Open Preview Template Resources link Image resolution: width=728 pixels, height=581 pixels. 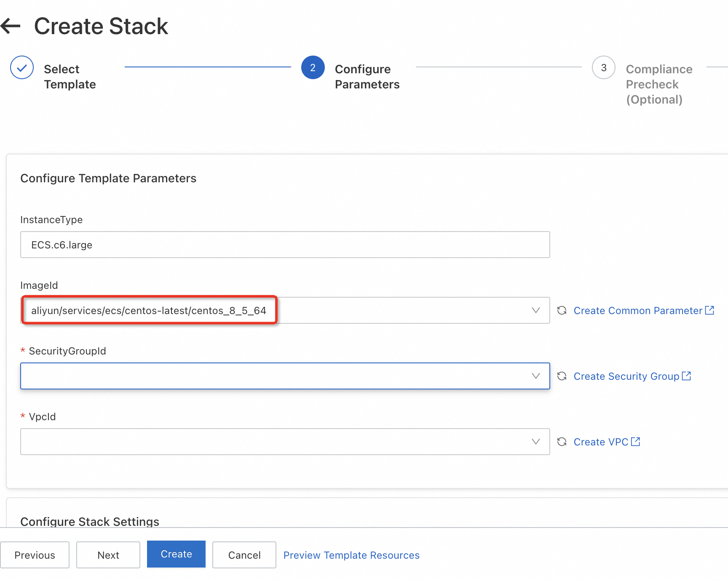point(351,555)
